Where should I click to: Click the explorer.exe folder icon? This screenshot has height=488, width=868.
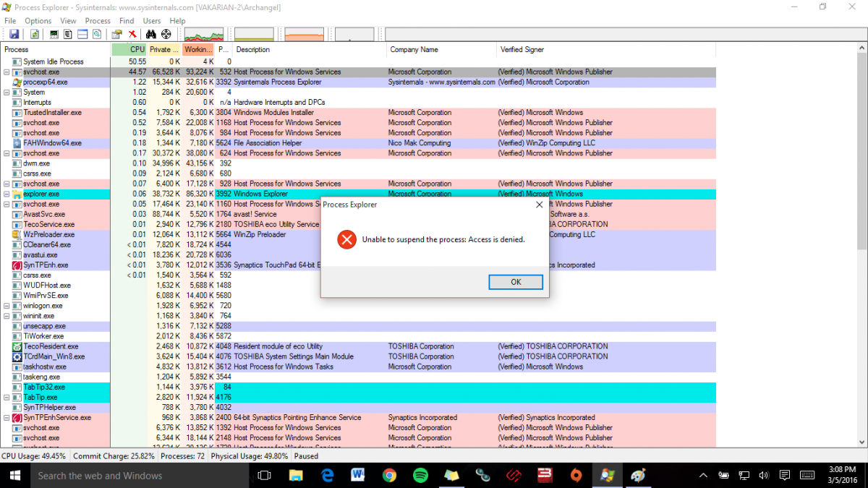click(x=17, y=194)
